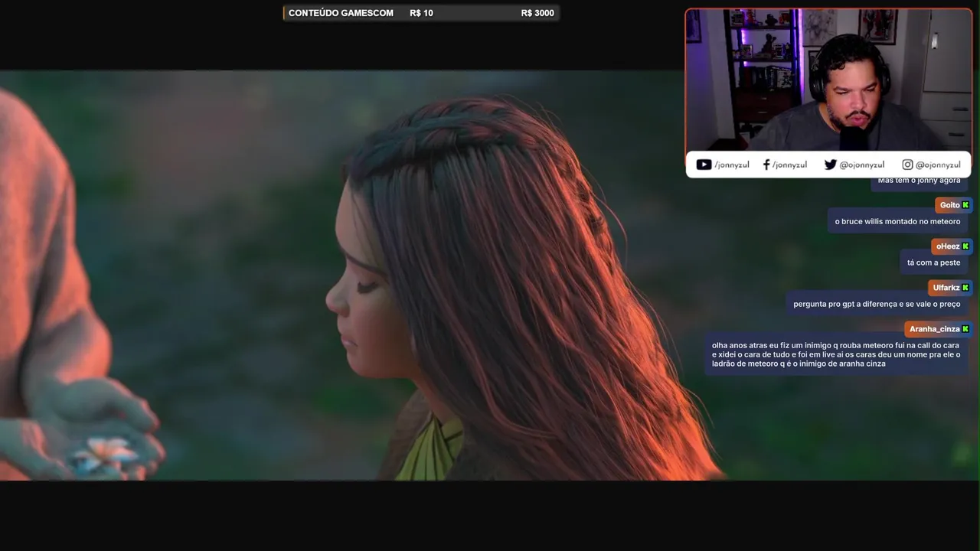
Task: Click the green badge beside Ulfarkz
Action: [x=965, y=288]
